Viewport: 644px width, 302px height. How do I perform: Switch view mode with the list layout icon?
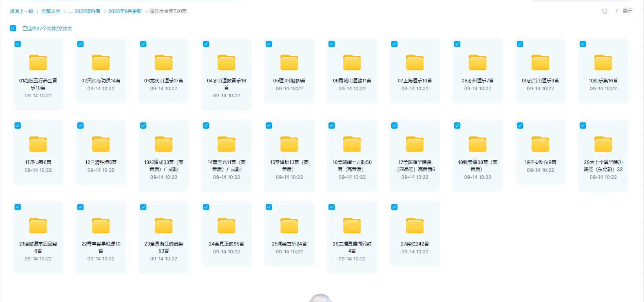click(x=605, y=11)
